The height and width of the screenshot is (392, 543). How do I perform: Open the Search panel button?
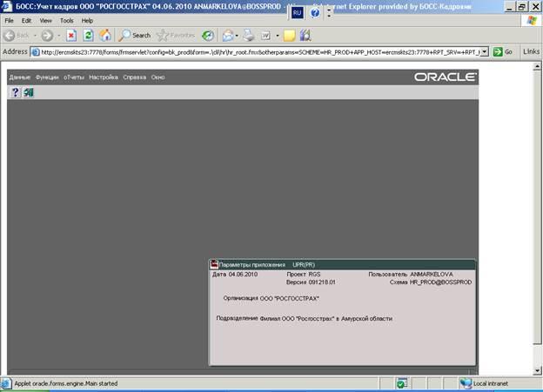point(135,36)
